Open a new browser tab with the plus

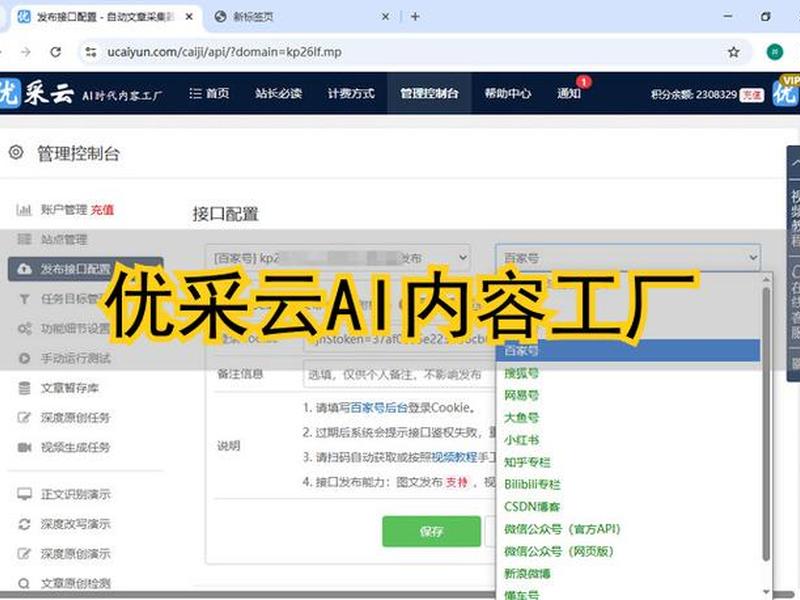pyautogui.click(x=415, y=17)
